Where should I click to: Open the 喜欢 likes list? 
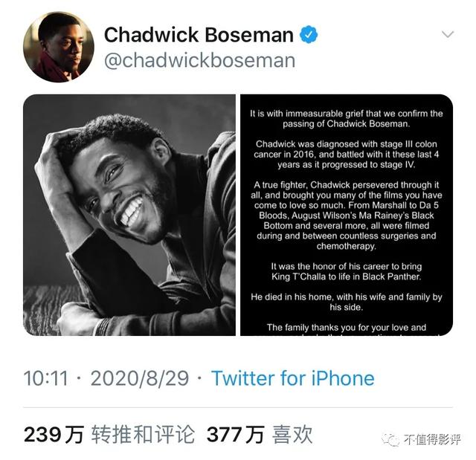292,435
